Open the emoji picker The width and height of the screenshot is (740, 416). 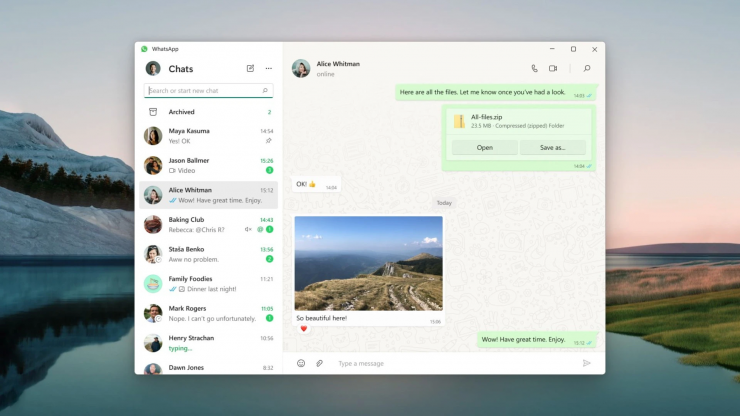(x=301, y=363)
